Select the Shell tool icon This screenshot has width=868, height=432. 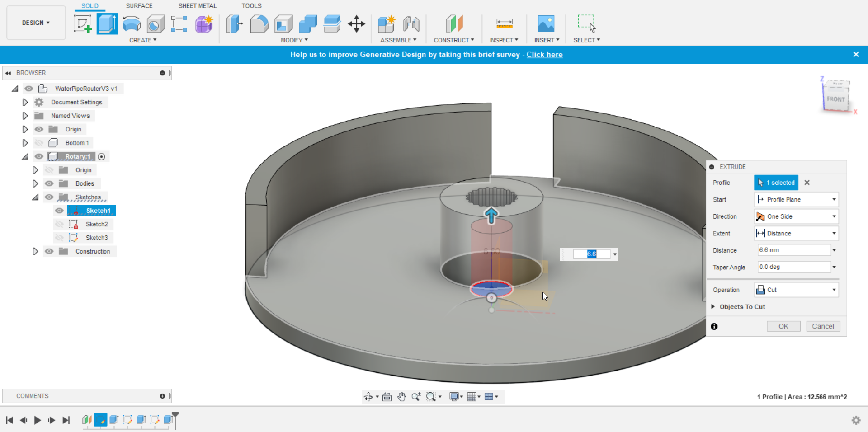pyautogui.click(x=283, y=24)
